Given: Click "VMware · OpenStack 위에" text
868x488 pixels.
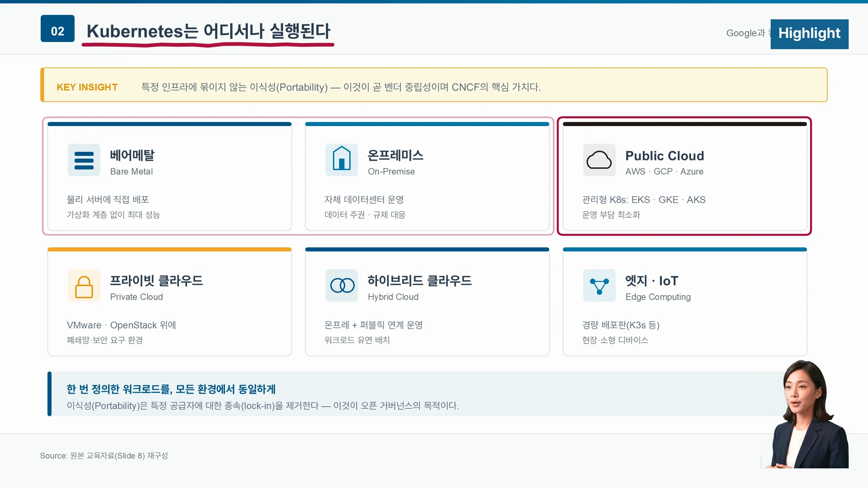Looking at the screenshot, I should point(122,325).
